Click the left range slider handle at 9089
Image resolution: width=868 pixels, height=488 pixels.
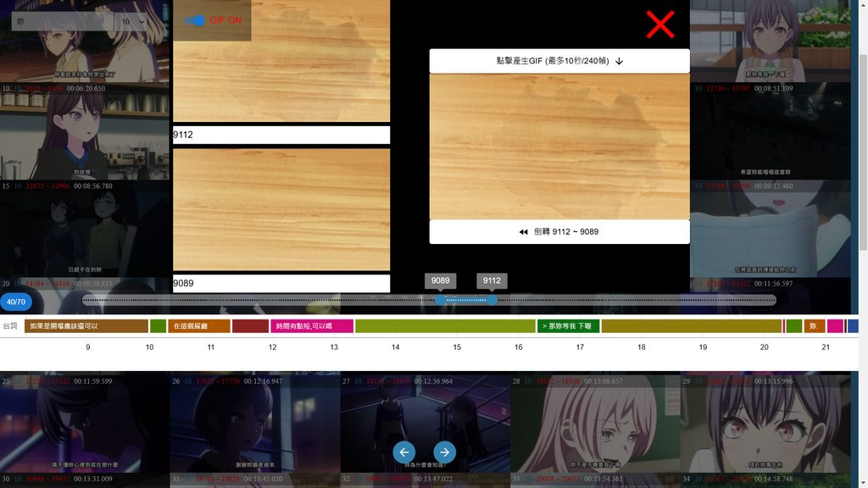point(439,300)
